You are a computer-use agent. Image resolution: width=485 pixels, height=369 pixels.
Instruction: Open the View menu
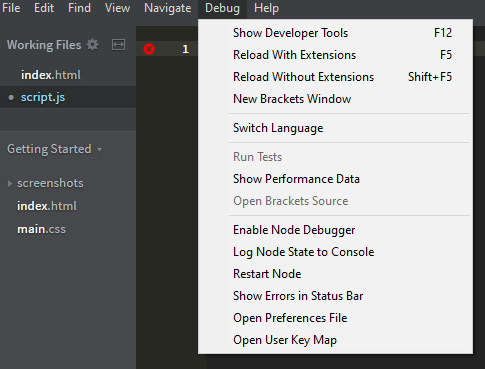coord(117,8)
